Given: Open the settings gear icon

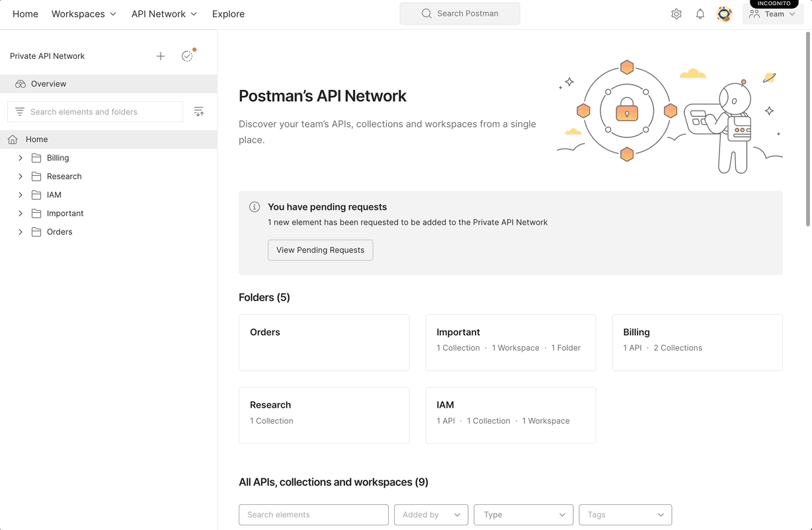Looking at the screenshot, I should (x=676, y=13).
